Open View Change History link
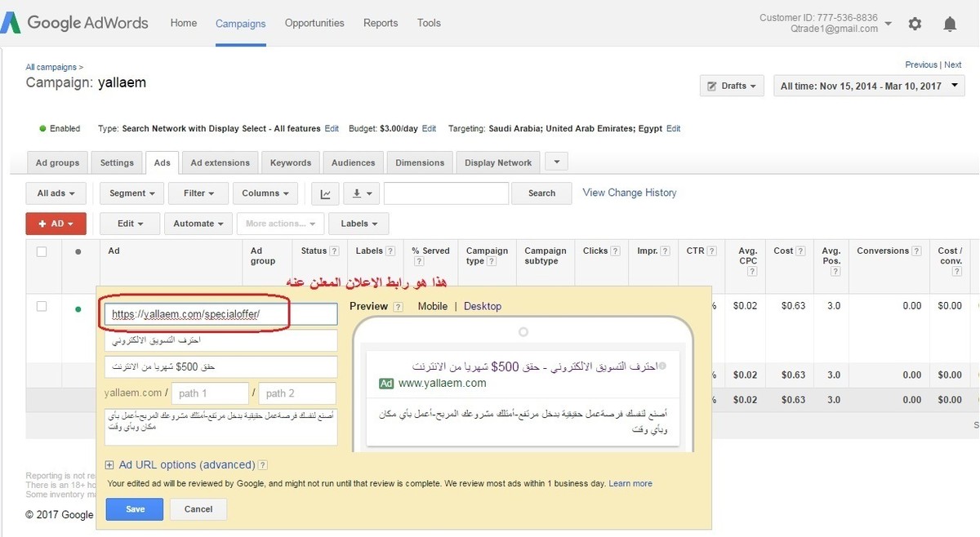The height and width of the screenshot is (537, 980). tap(629, 193)
